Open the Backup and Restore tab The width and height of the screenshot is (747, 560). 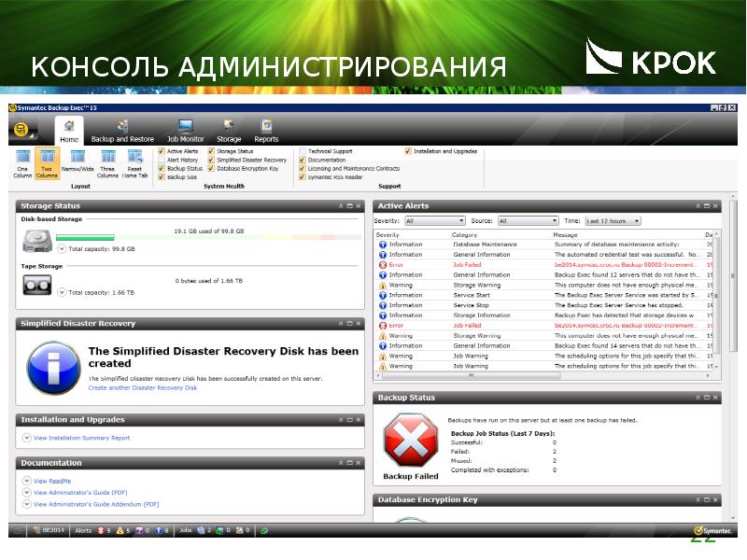coord(122,132)
